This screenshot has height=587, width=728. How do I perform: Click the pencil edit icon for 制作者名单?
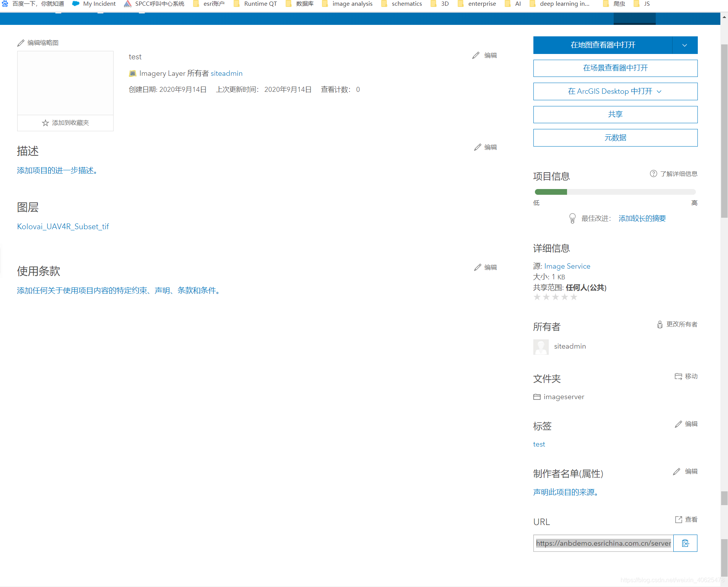click(x=677, y=472)
